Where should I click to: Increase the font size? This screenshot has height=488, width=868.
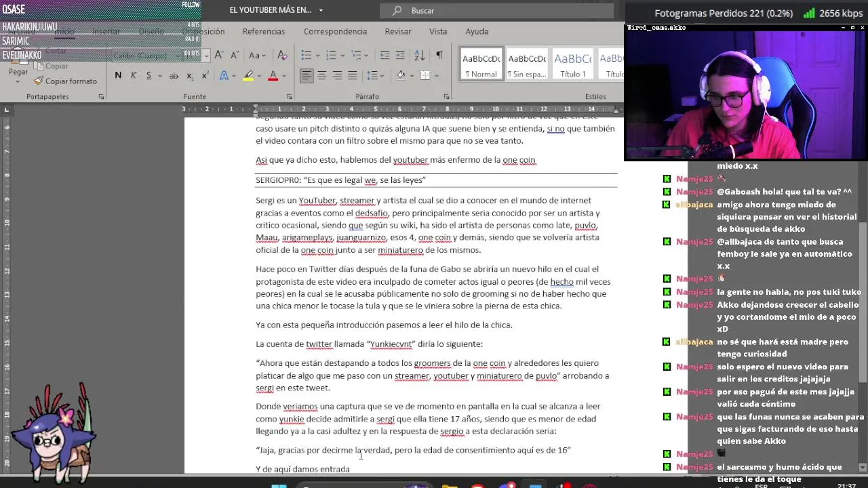click(x=220, y=55)
